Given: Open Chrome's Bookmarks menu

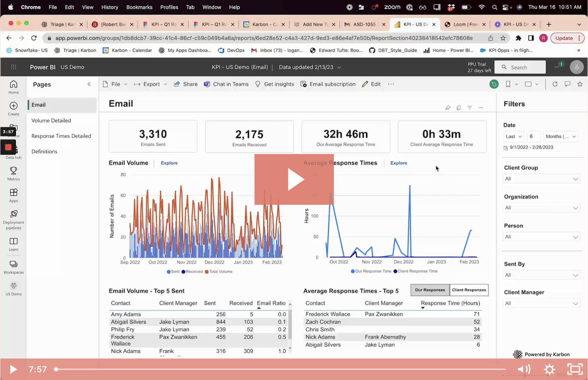Looking at the screenshot, I should click(x=139, y=7).
